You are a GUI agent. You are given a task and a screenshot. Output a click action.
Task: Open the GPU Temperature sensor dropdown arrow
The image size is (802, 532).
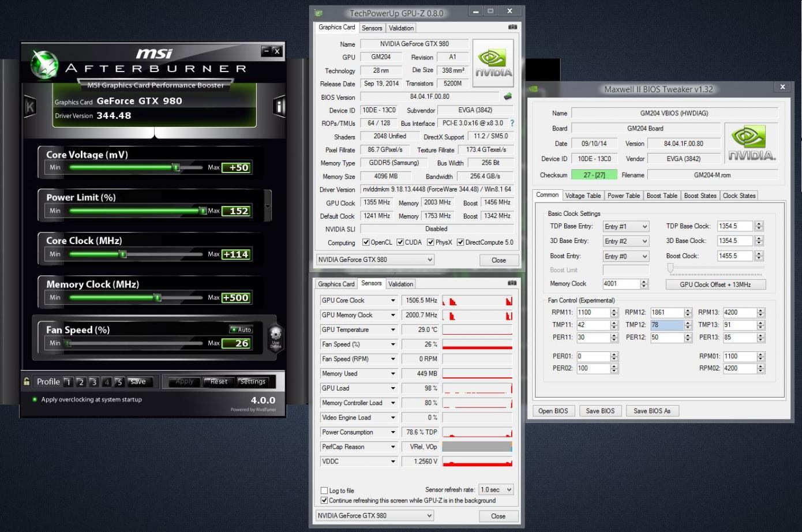pos(393,330)
